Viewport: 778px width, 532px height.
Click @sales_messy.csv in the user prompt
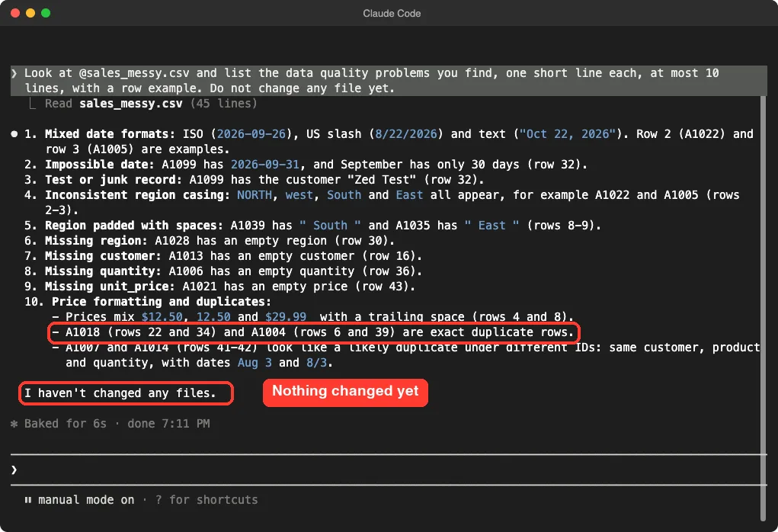pyautogui.click(x=134, y=73)
